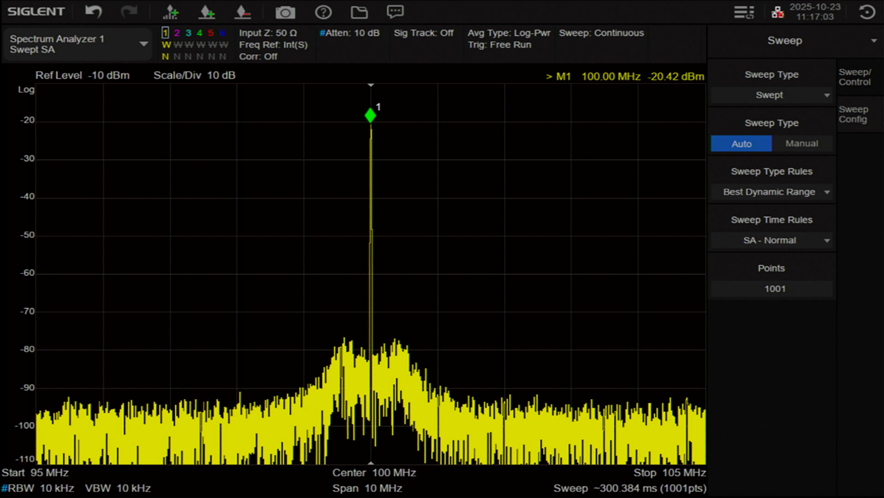Click the preset reset icon at top right
This screenshot has height=498, width=884.
867,12
